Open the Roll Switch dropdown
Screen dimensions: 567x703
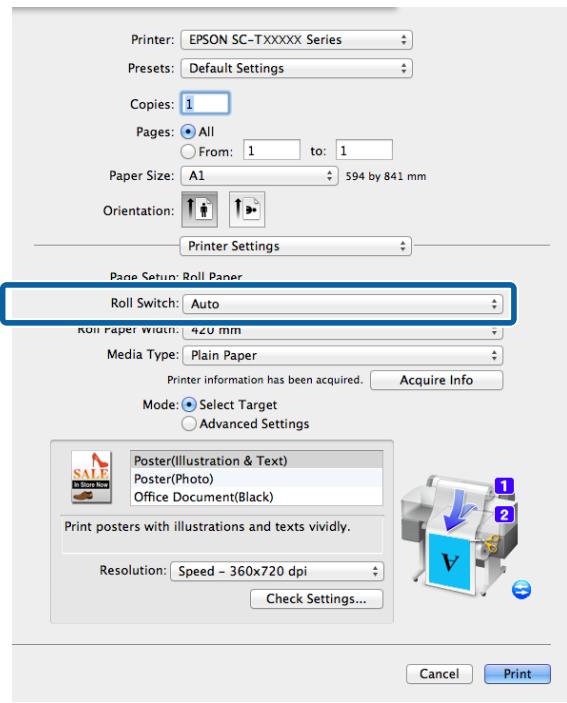[x=343, y=304]
